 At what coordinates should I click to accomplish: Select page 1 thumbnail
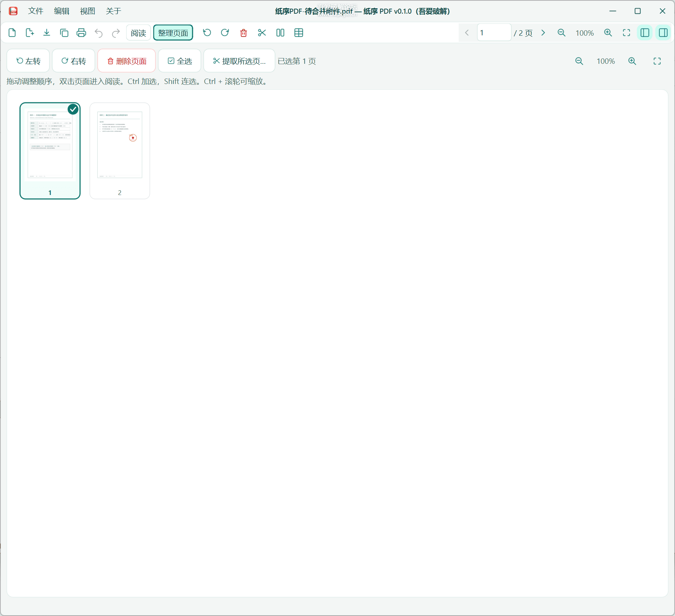click(x=50, y=151)
